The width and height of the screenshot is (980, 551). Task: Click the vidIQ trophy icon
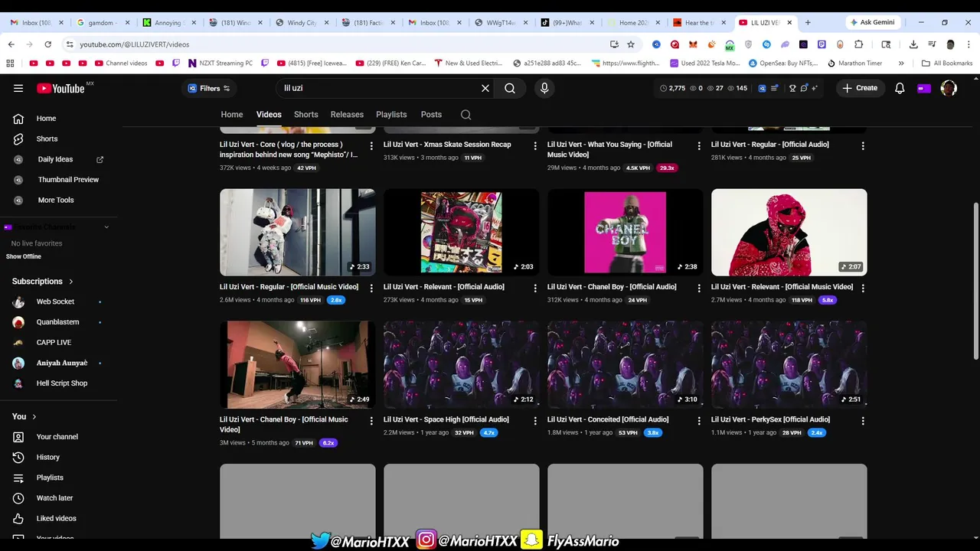(792, 88)
